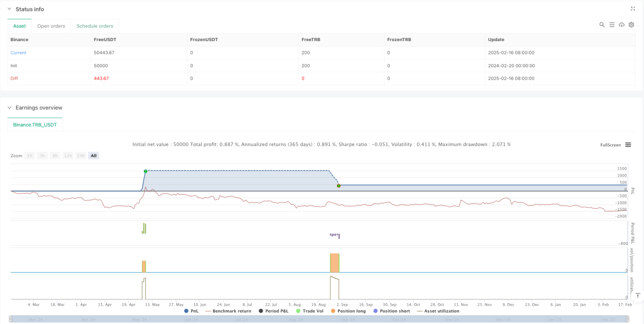Open the list view lines icon

tap(612, 25)
